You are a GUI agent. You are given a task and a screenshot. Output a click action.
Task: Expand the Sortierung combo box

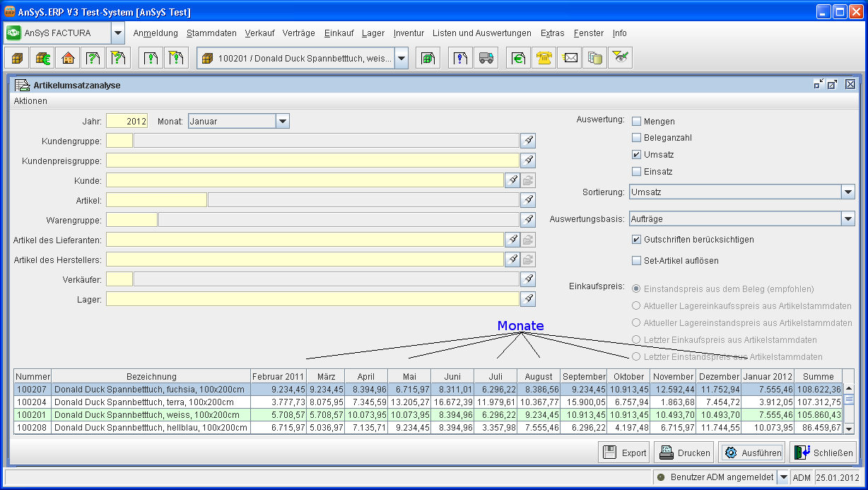tap(848, 192)
